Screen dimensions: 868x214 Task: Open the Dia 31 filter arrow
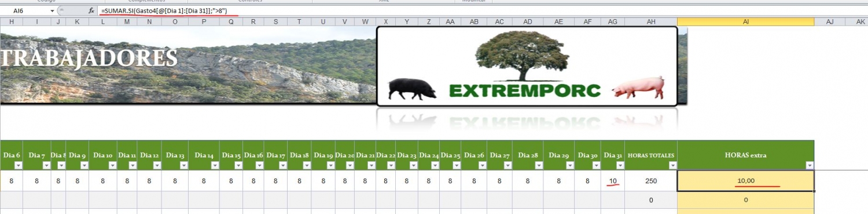click(620, 165)
